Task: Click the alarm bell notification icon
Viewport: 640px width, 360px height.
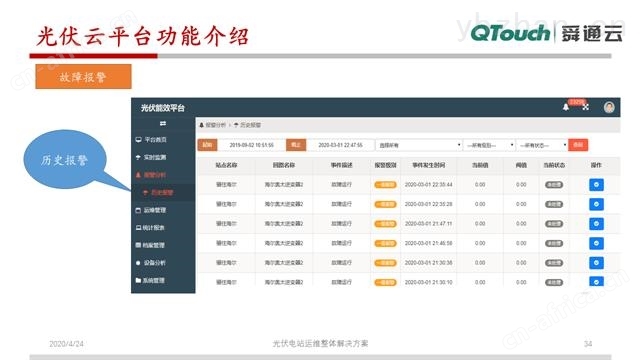Action: click(x=566, y=107)
